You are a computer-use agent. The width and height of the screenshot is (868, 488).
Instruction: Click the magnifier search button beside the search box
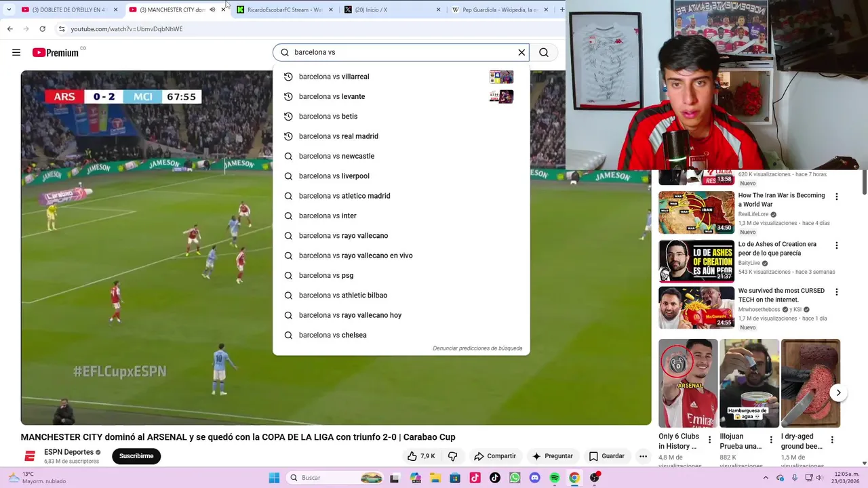[544, 52]
